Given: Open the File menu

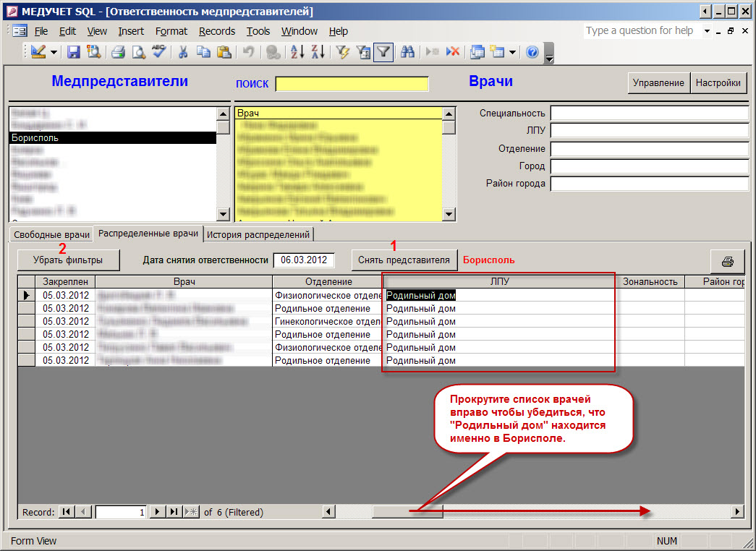Looking at the screenshot, I should point(41,31).
